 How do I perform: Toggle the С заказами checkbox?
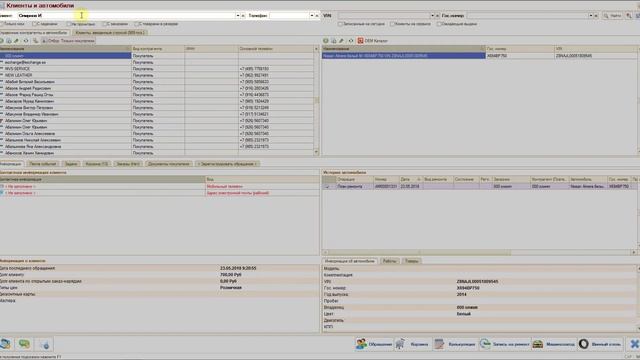[104, 24]
